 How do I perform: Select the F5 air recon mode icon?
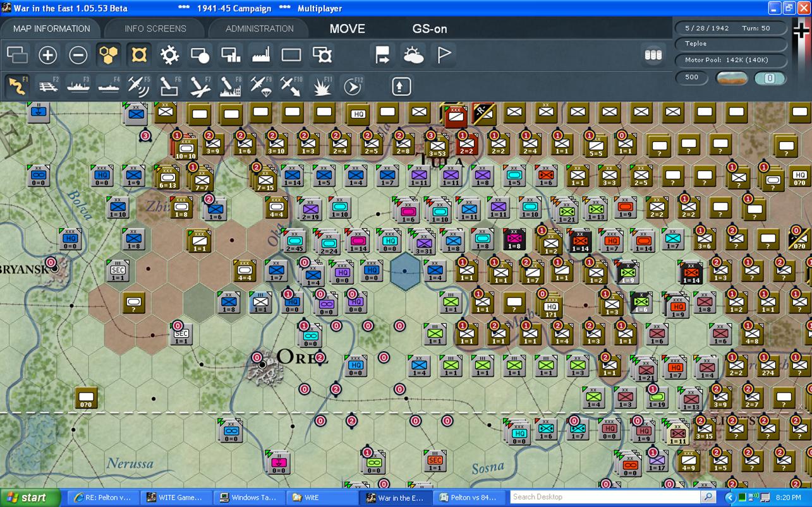point(139,86)
